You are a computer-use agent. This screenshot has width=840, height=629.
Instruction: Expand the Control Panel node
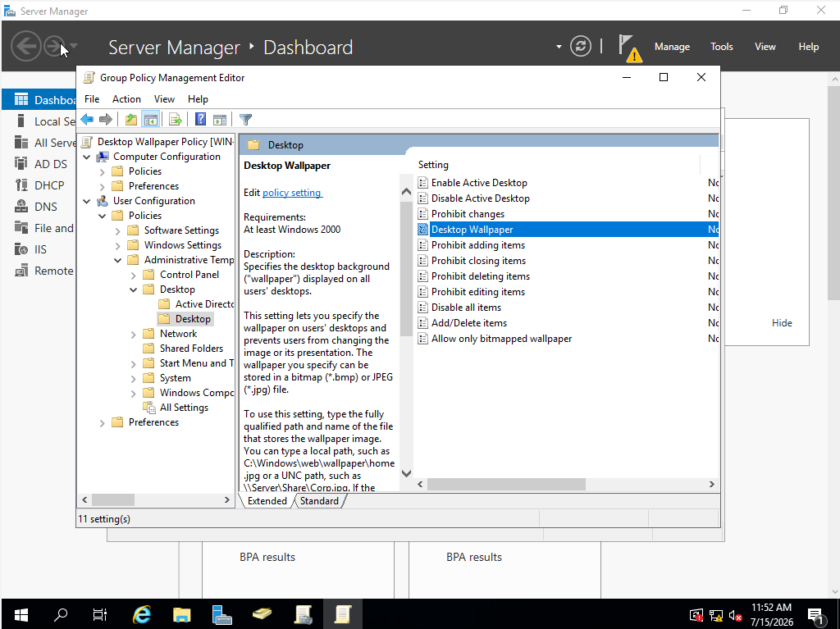coord(134,275)
